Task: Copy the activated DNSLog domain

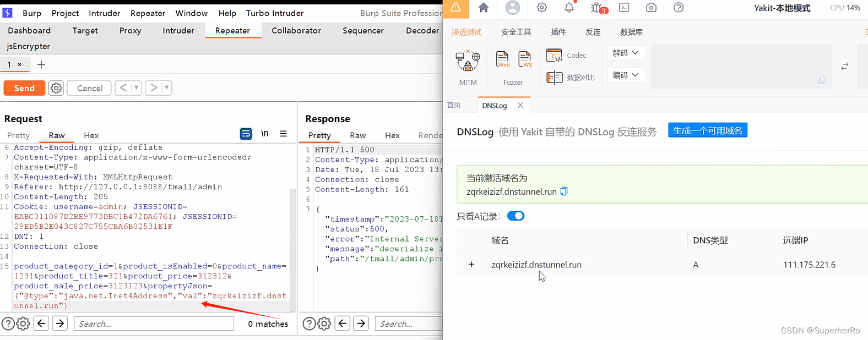Action: pyautogui.click(x=564, y=191)
